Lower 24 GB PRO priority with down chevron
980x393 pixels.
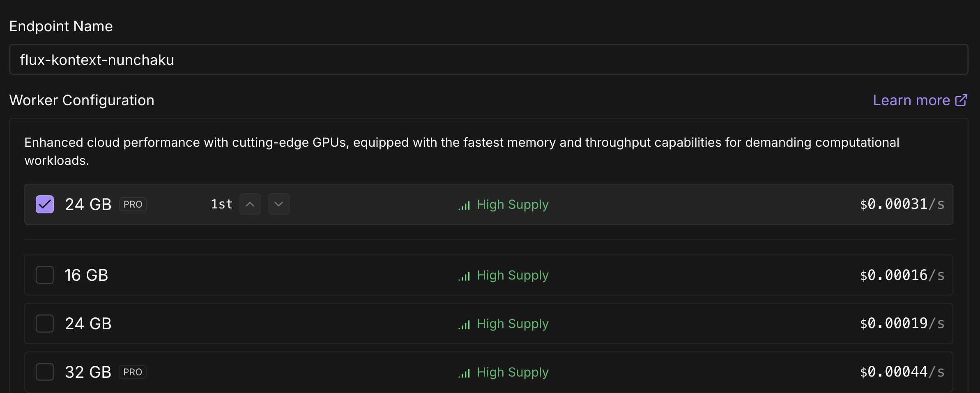[279, 204]
